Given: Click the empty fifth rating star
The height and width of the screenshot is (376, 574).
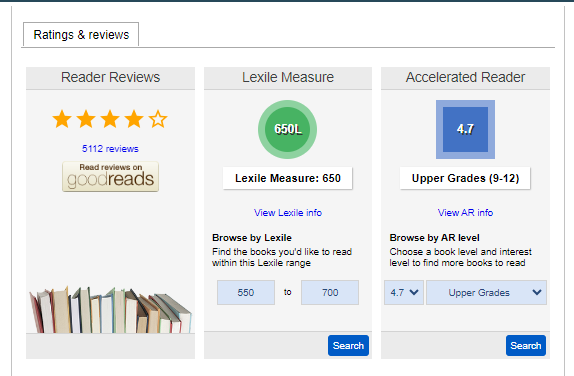Looking at the screenshot, I should point(158,119).
